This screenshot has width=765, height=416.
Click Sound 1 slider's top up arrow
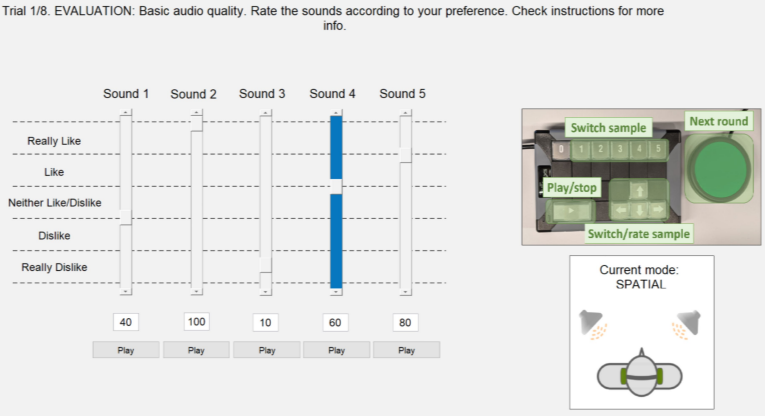coord(125,113)
